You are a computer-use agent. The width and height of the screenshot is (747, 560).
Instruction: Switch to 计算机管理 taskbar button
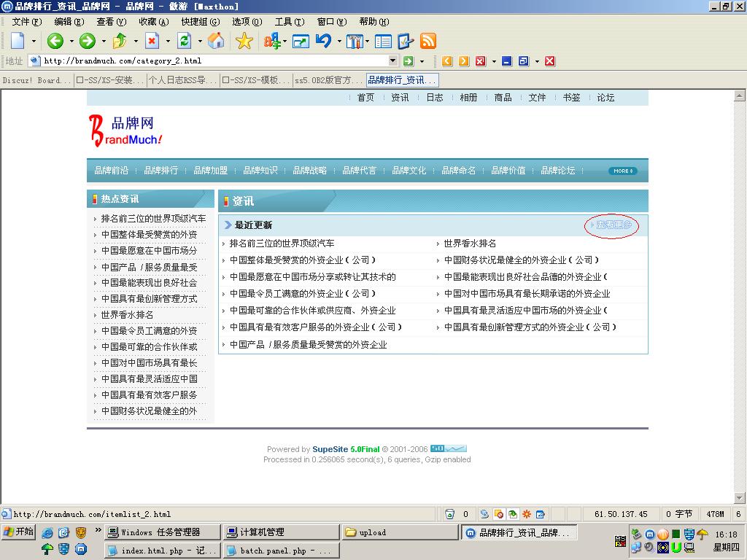tap(281, 532)
